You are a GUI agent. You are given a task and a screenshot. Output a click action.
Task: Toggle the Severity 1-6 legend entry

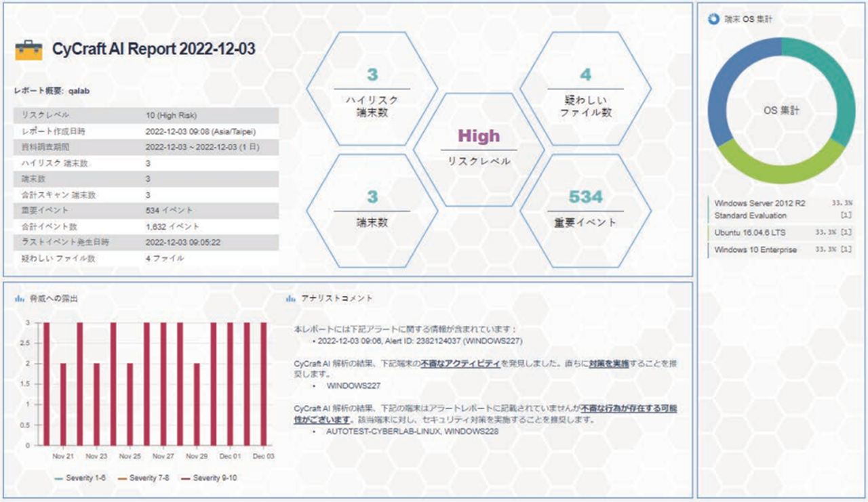[80, 478]
